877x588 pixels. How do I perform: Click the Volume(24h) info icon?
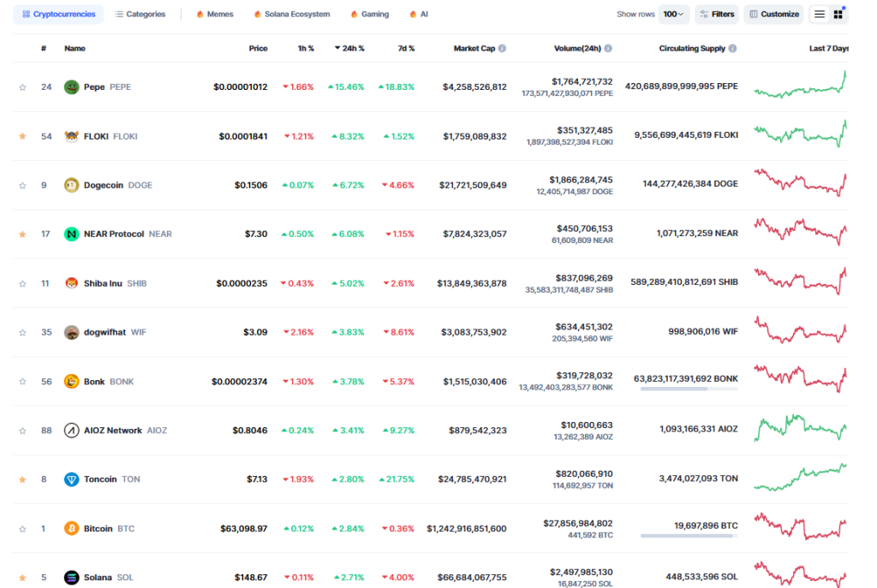[608, 49]
